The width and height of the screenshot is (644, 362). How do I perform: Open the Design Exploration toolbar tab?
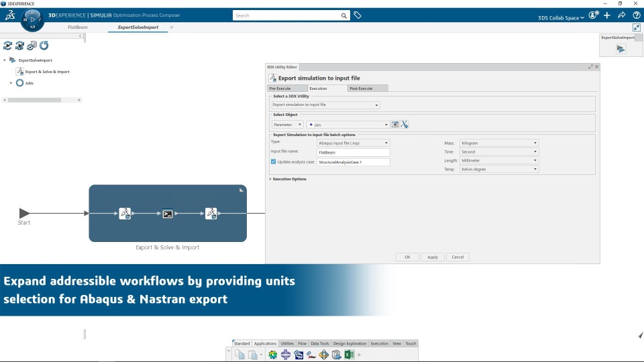click(x=350, y=343)
